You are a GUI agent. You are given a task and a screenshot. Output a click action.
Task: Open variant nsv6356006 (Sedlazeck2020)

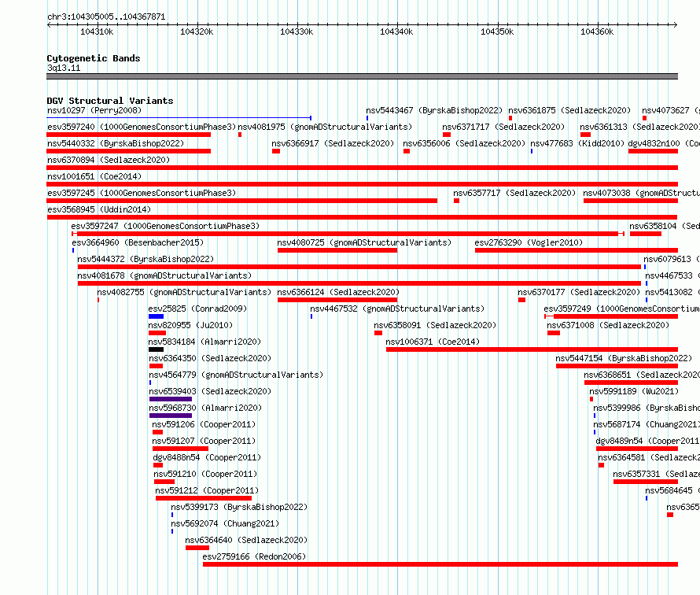pyautogui.click(x=464, y=143)
